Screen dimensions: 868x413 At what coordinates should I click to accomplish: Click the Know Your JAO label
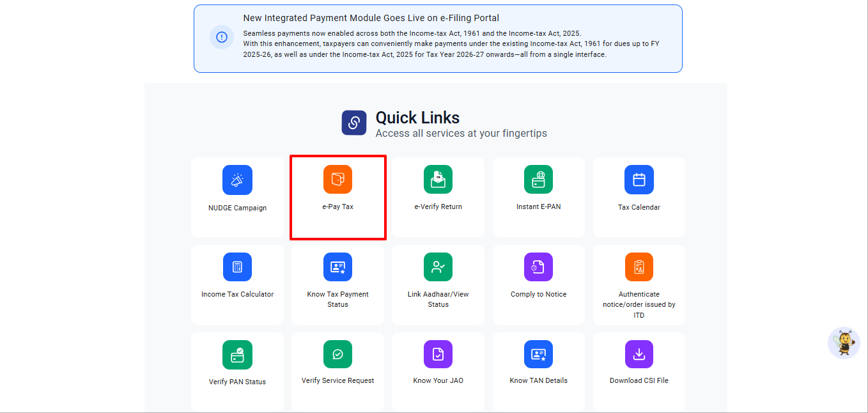(x=438, y=381)
